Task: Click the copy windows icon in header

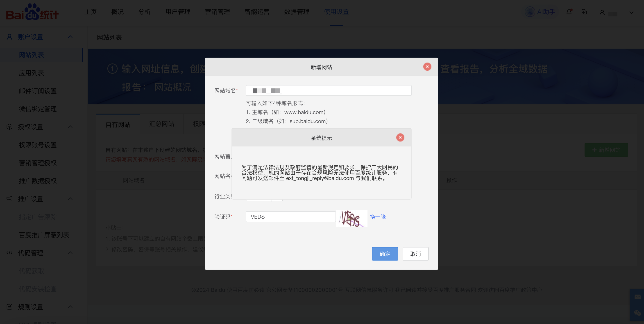Action: click(x=584, y=12)
